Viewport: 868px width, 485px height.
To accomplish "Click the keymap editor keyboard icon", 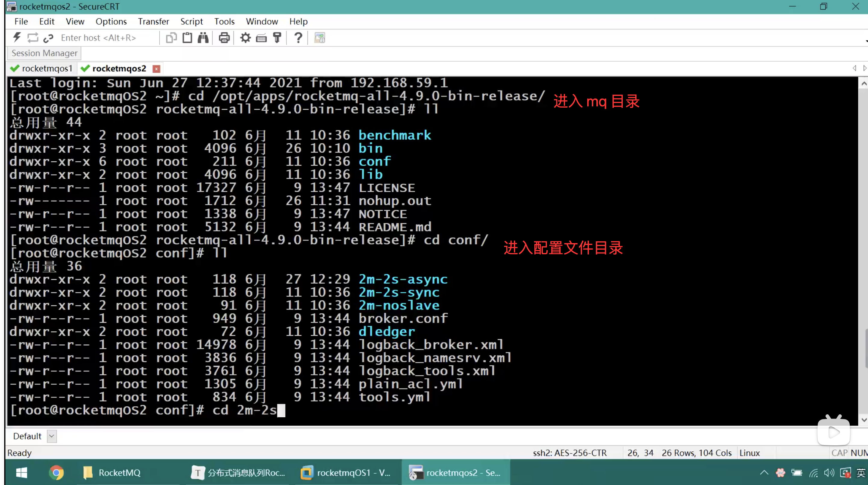I will [x=261, y=38].
